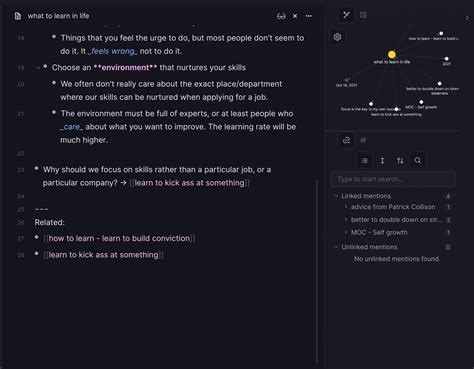Collapse the right sidebar with the chevron
The image size is (474, 369).
467,18
